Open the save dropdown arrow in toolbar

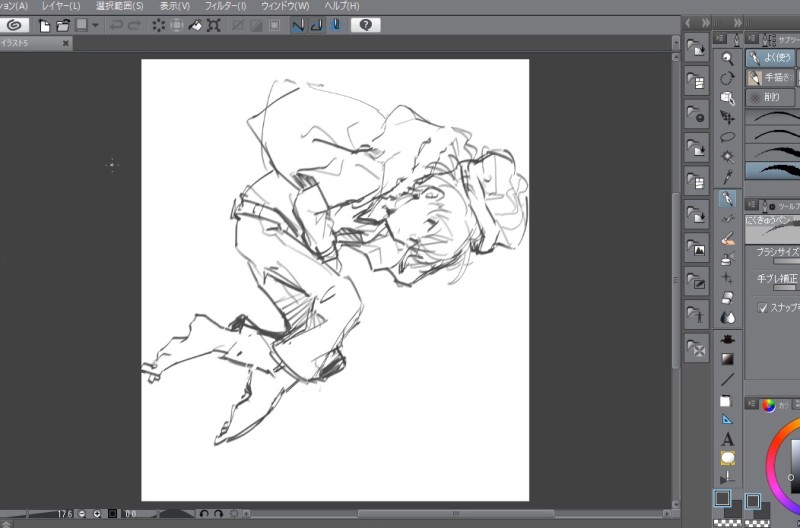pos(95,25)
